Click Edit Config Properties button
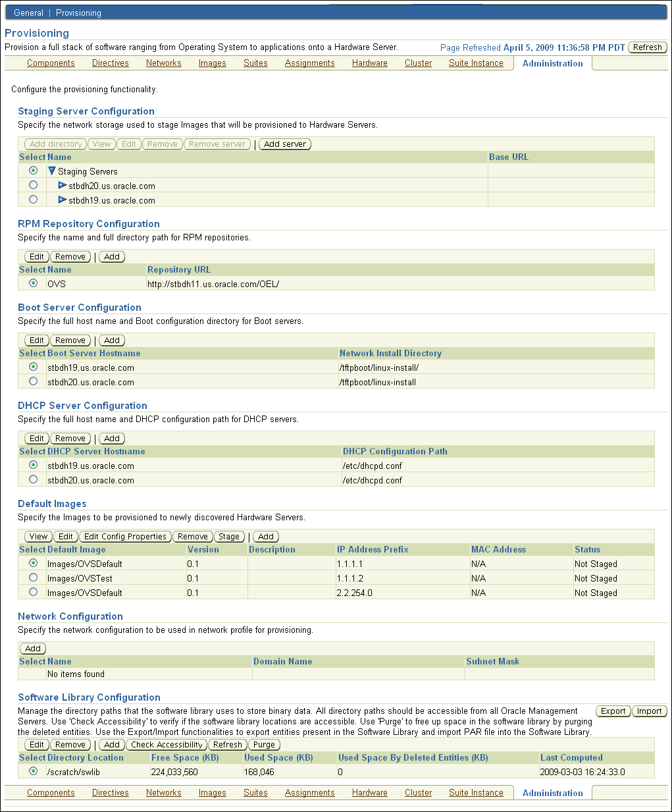This screenshot has height=812, width=672. [x=125, y=537]
